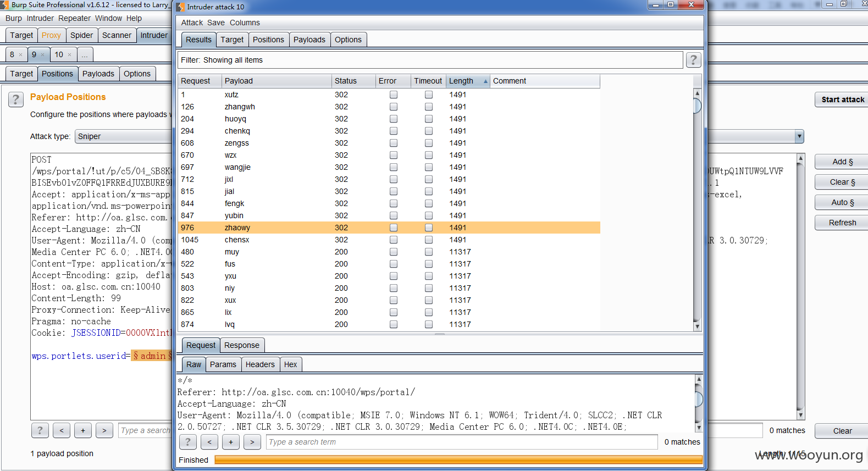
Task: Switch to the Params view tab
Action: (x=223, y=364)
